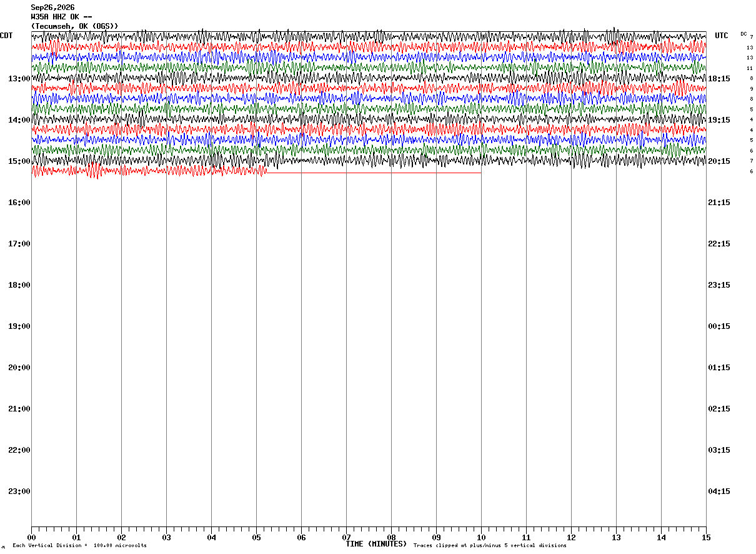This screenshot has width=756, height=554.
Task: Click the traces clipped footnote text
Action: [490, 546]
